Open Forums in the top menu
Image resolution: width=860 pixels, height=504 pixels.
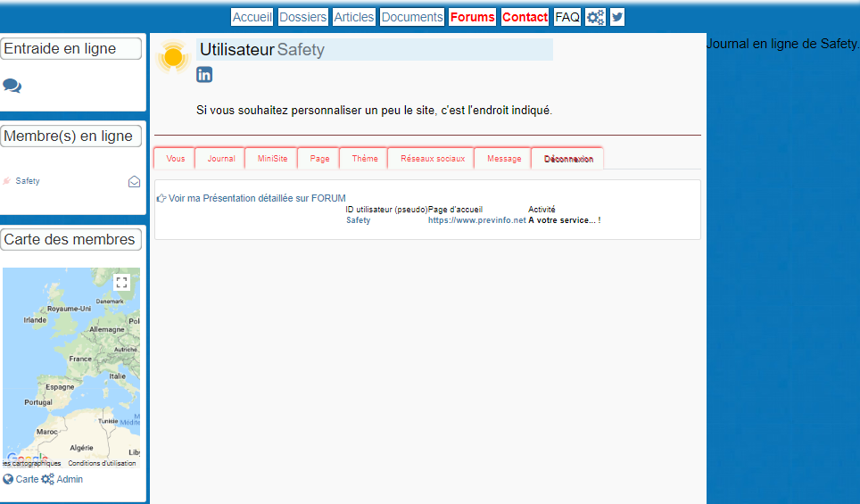pyautogui.click(x=472, y=17)
